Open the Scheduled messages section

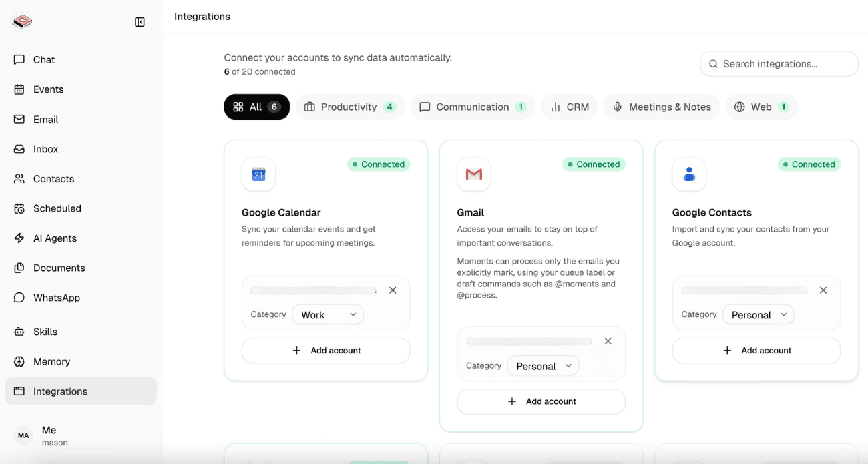57,208
